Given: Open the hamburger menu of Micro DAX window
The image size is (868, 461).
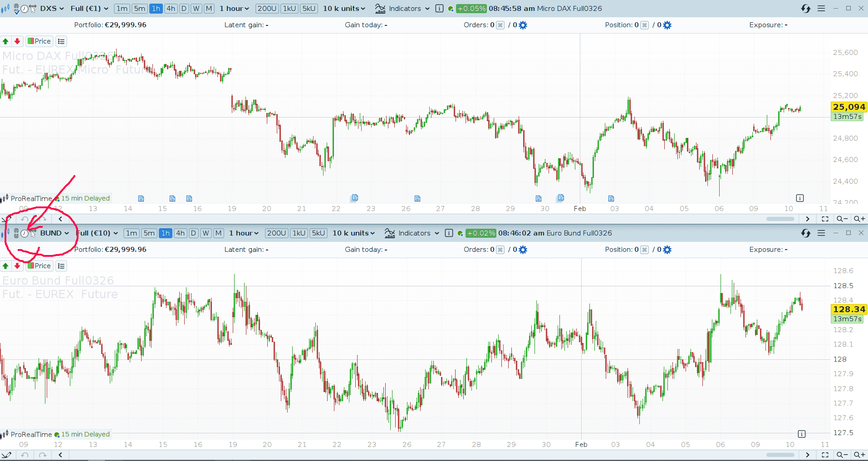Looking at the screenshot, I should (821, 9).
